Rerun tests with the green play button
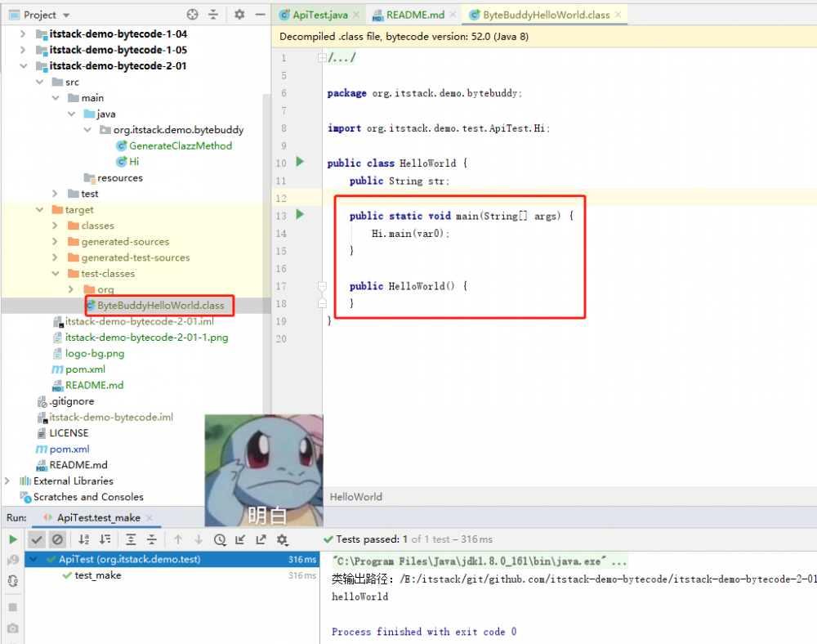Image resolution: width=817 pixels, height=644 pixels. pos(13,539)
